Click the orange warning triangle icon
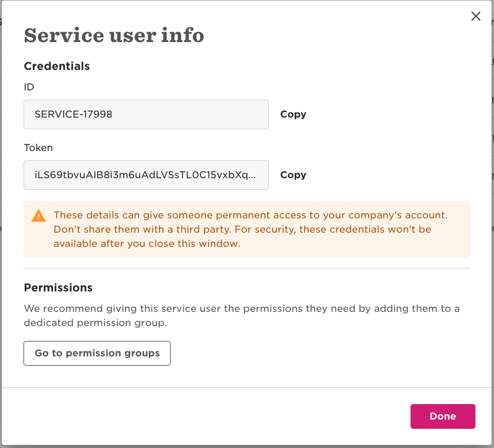This screenshot has width=494, height=448. (x=38, y=216)
